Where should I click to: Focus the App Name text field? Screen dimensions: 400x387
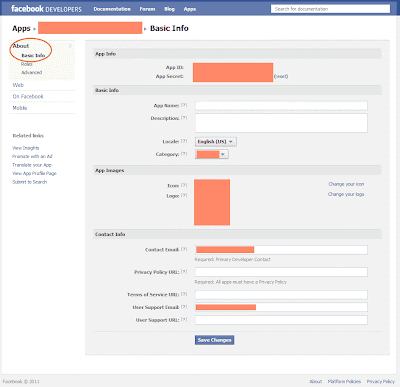pyautogui.click(x=281, y=106)
